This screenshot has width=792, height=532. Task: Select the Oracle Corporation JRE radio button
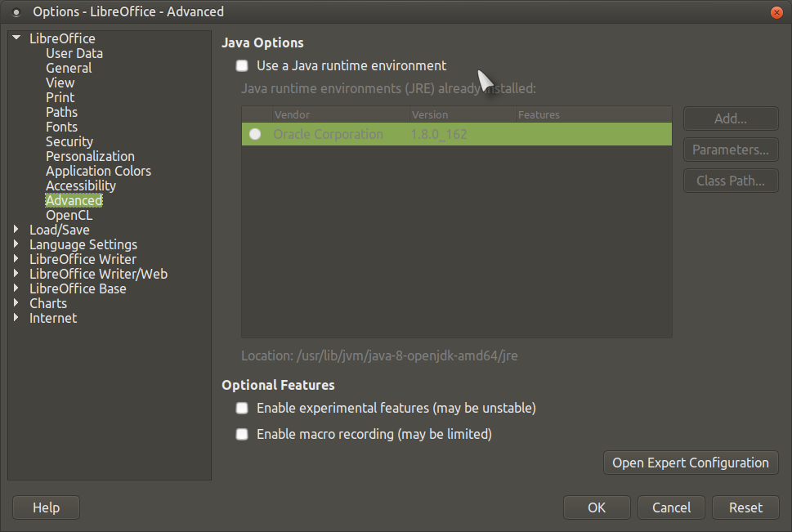click(255, 134)
